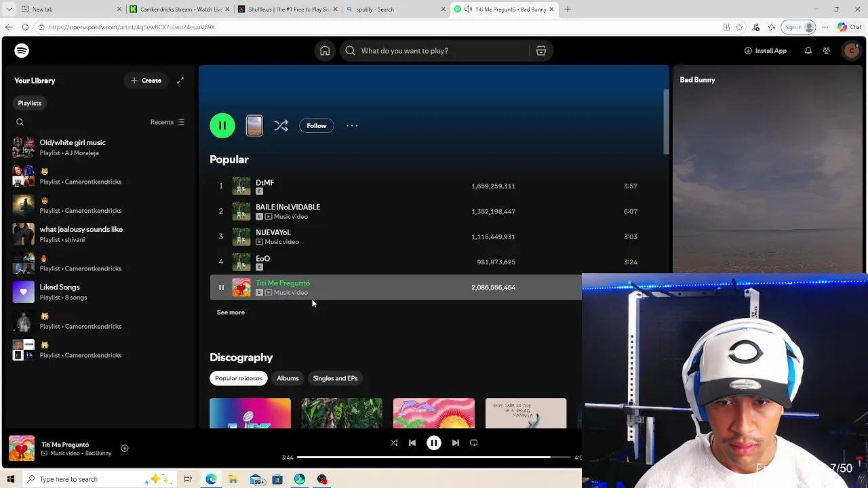Pause playback in the bottom player bar
Viewport: 868px width, 488px height.
434,443
